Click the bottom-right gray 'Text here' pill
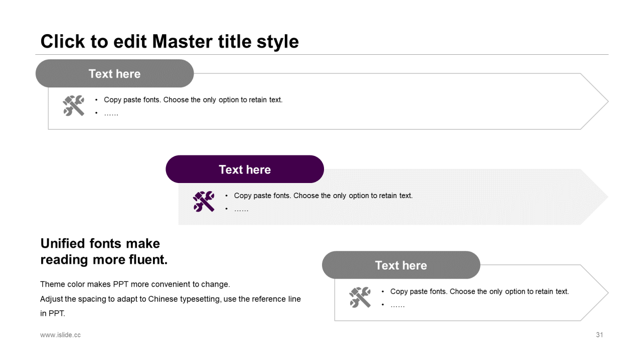The height and width of the screenshot is (362, 644). click(x=401, y=265)
